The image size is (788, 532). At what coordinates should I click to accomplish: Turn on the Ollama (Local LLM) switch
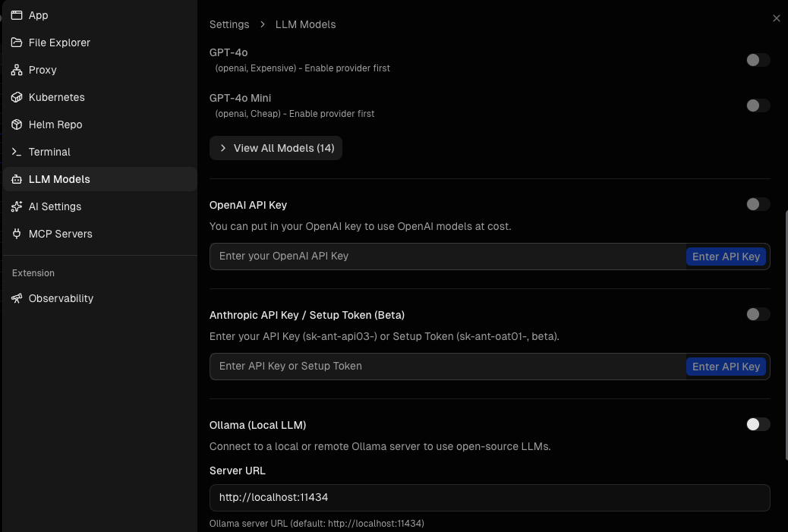(758, 424)
